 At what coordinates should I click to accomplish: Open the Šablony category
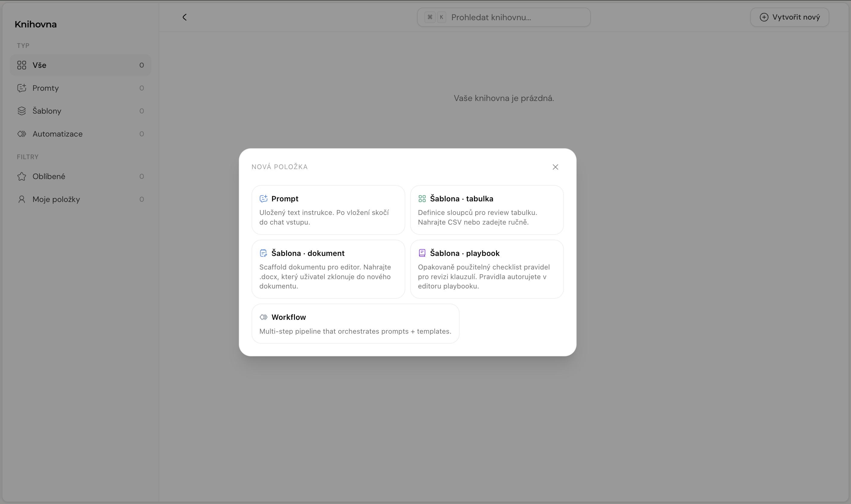pos(81,111)
